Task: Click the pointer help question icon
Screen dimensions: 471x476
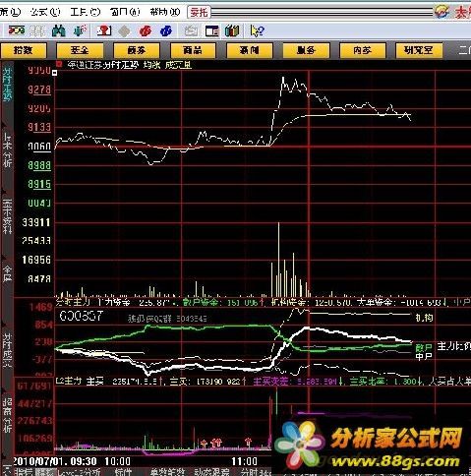Action: [257, 31]
